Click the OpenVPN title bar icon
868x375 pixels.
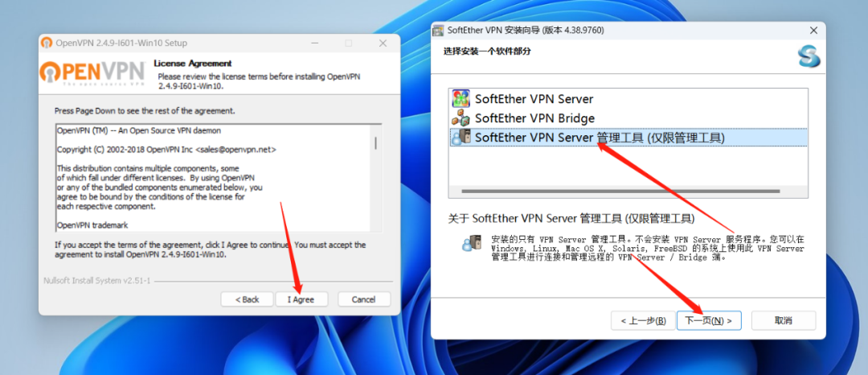point(47,43)
